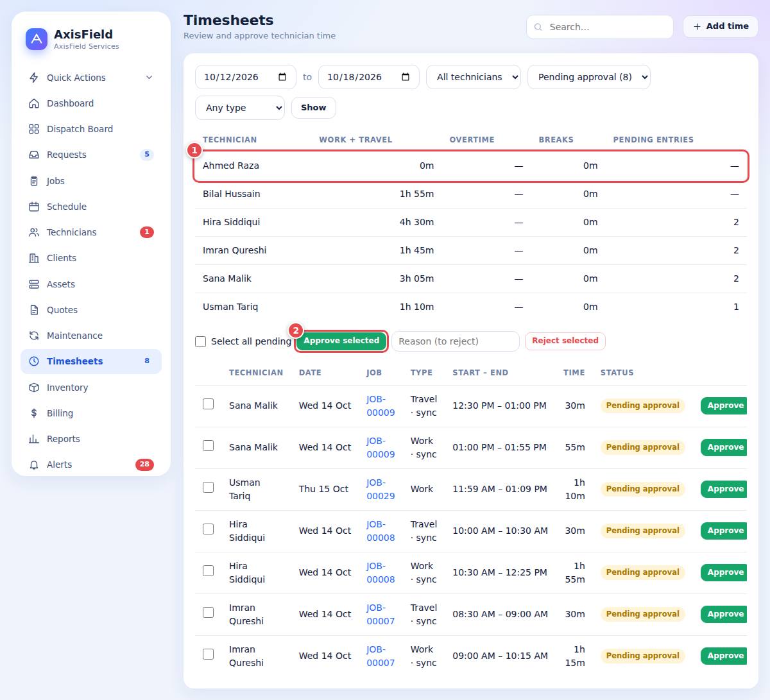Click the Clients building icon
Viewport: 770px width, 700px height.
(x=34, y=258)
